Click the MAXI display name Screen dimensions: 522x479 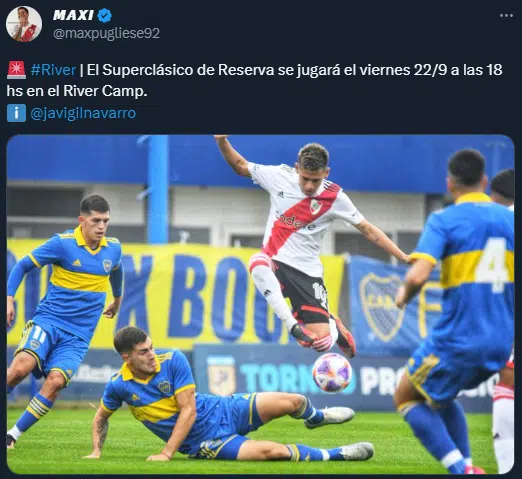[x=73, y=15]
